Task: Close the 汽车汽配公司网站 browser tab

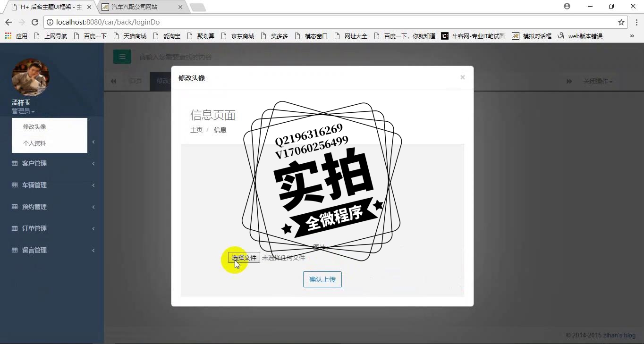Action: (x=180, y=7)
